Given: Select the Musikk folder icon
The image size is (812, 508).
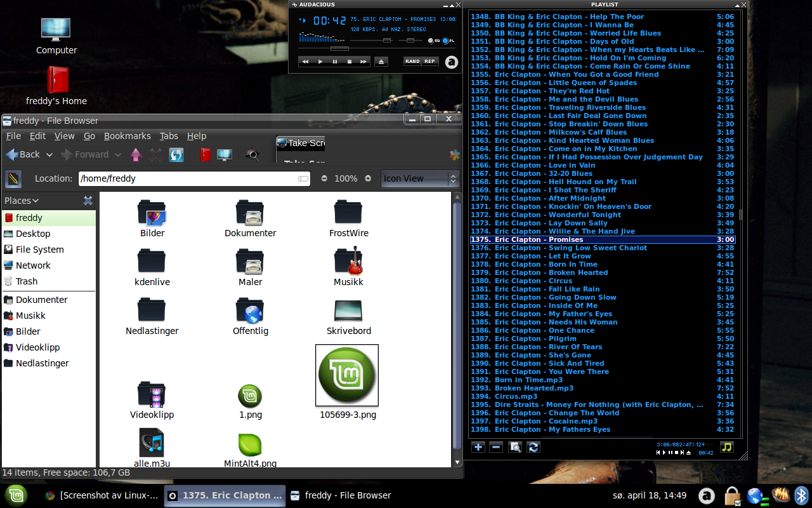Looking at the screenshot, I should pos(348,262).
